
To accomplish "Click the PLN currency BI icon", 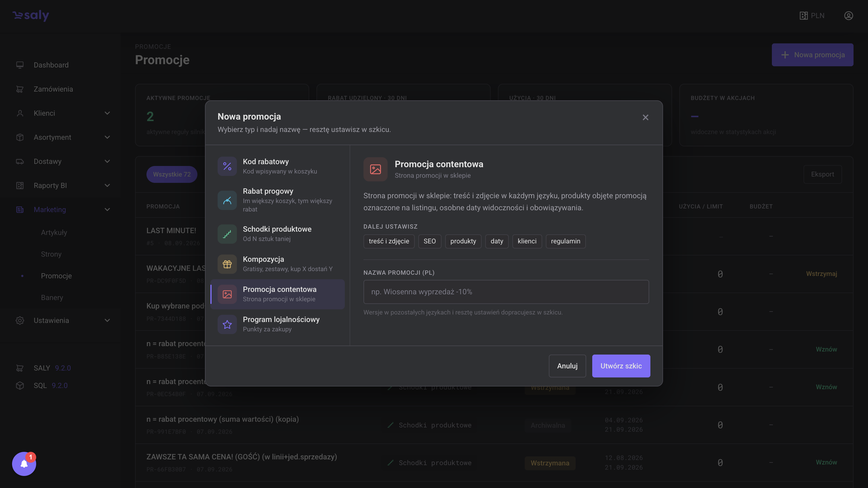I will coord(804,15).
